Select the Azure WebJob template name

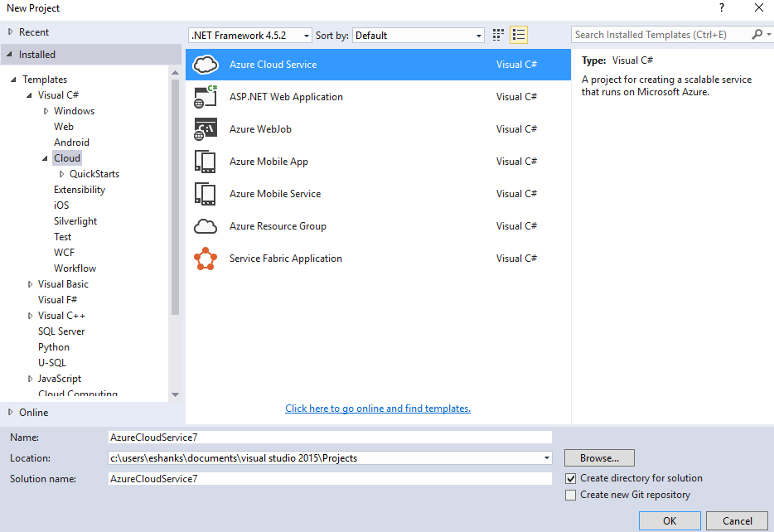pos(261,129)
